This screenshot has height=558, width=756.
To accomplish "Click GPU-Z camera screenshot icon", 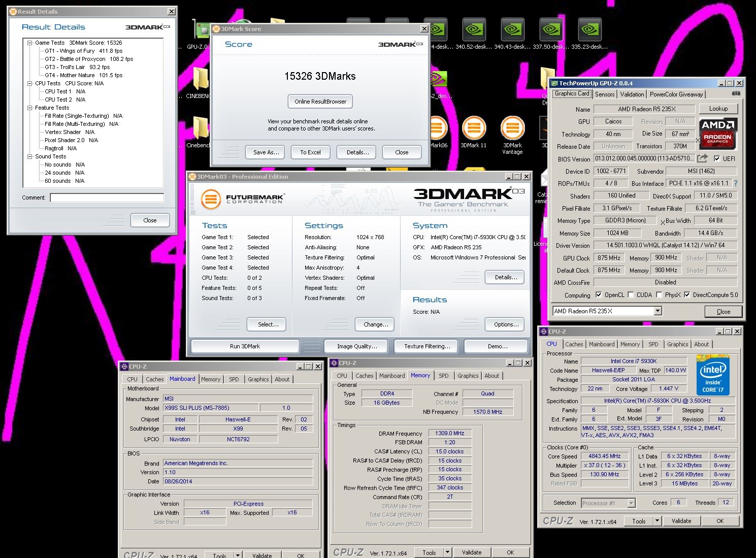I will click(736, 93).
